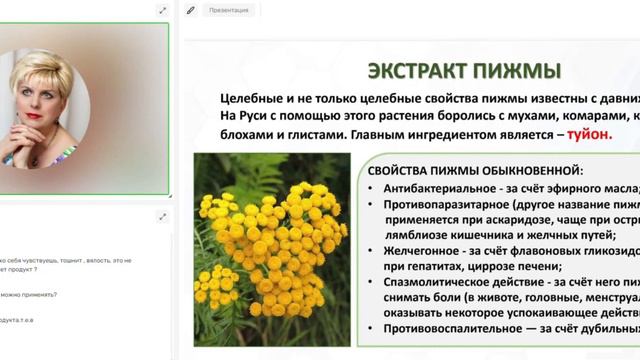The width and height of the screenshot is (640, 360).
Task: Click the line 'при гепатитах, циррозе печени;'
Action: [x=473, y=267]
